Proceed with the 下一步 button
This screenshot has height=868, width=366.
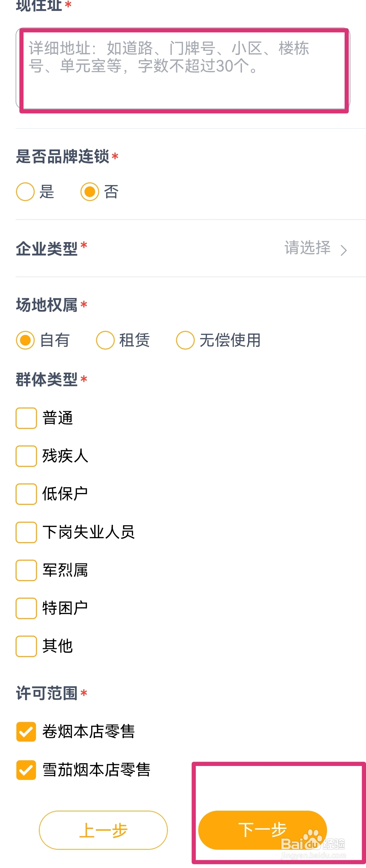(263, 830)
